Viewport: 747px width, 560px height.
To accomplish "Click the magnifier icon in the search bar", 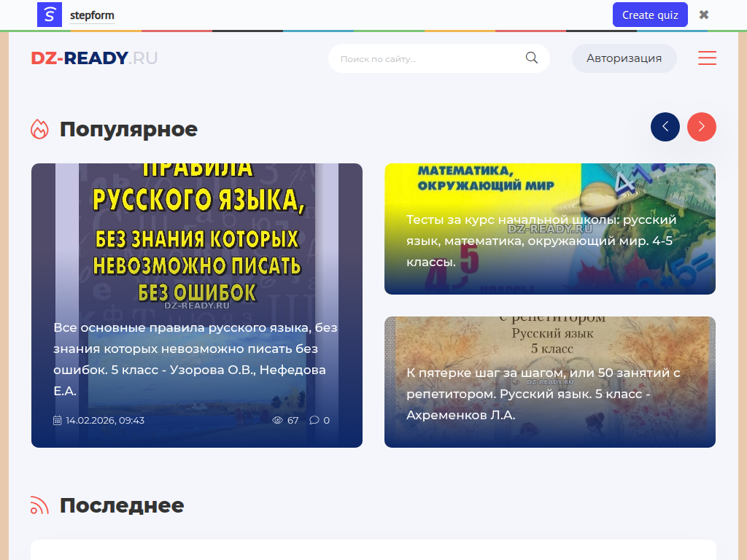I will click(531, 58).
